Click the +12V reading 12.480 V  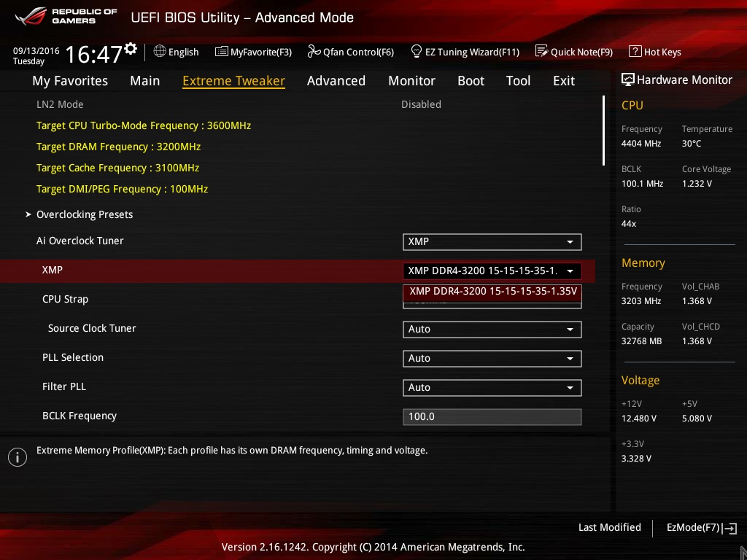(x=639, y=418)
